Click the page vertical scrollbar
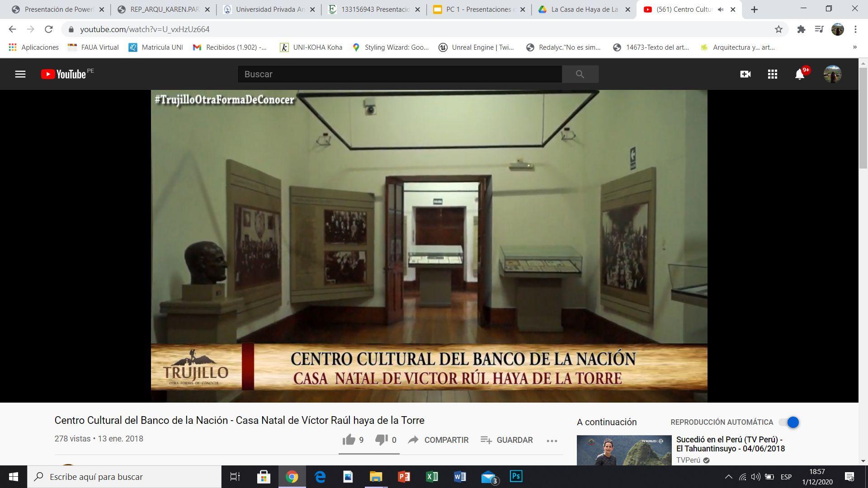 point(863,117)
